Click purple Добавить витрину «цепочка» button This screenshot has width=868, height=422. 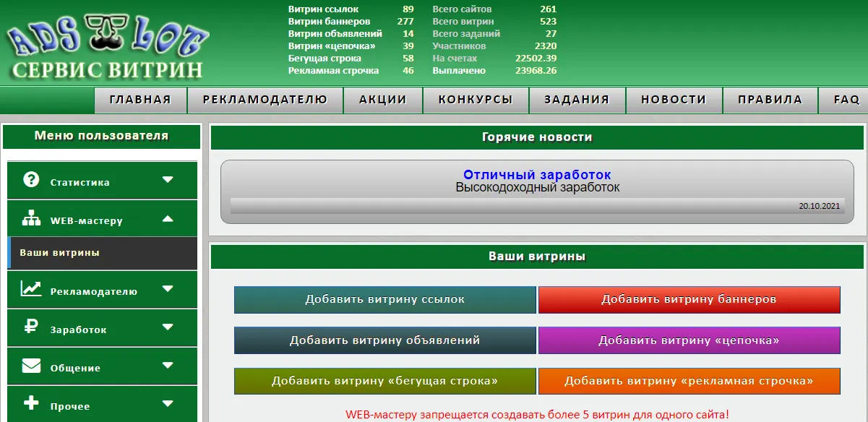[689, 340]
